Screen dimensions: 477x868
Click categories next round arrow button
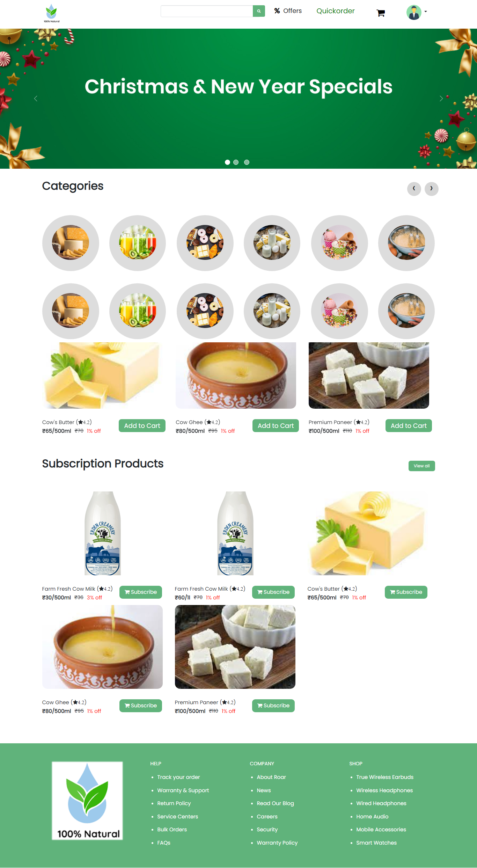pos(432,189)
